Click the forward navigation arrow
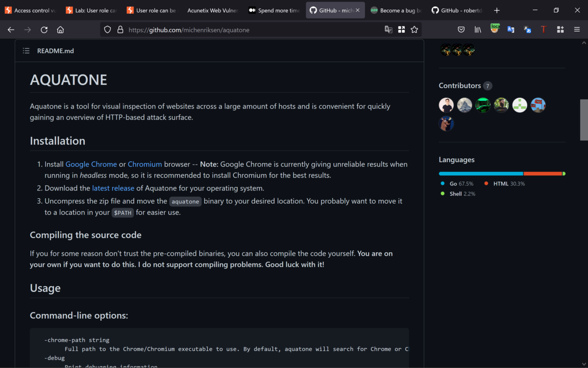The width and height of the screenshot is (588, 368). click(27, 30)
